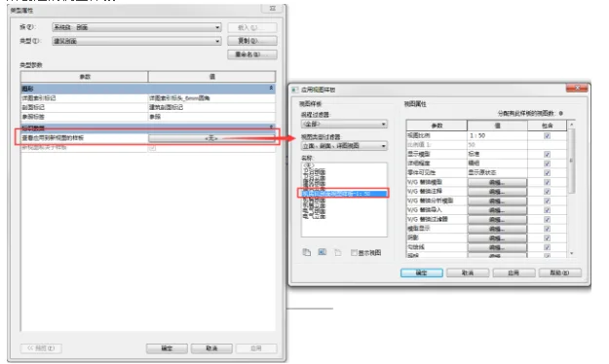609x364 pixels.
Task: Click the 建筑剖面标记 section tag value
Action: point(211,107)
